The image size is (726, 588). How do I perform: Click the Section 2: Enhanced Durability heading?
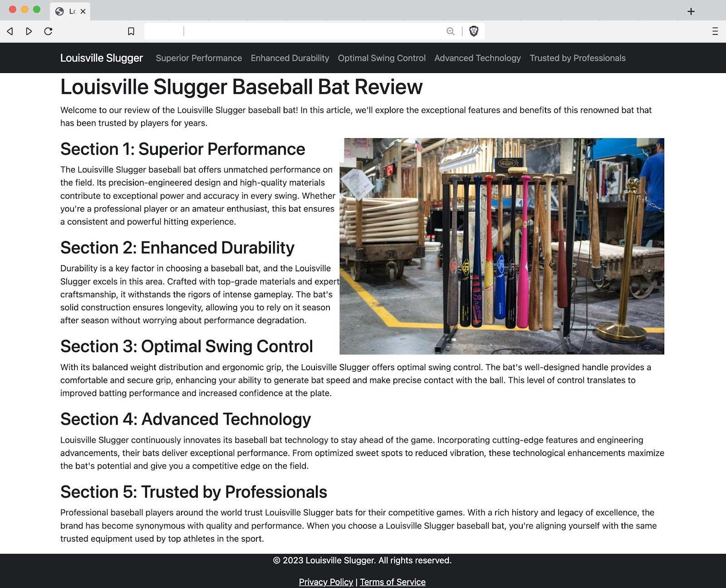point(177,248)
